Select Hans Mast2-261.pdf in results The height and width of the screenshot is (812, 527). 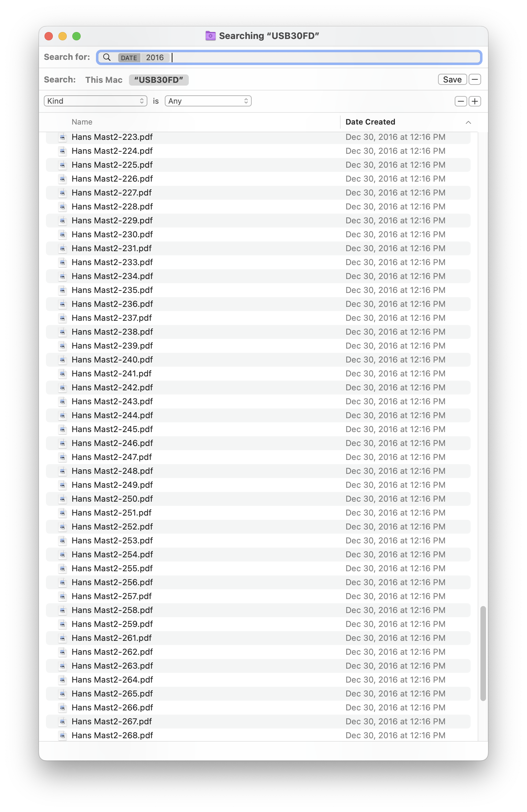258,638
